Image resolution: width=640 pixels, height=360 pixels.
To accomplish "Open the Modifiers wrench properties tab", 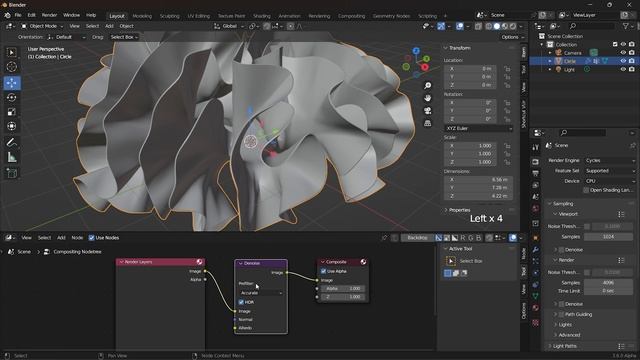I will point(536,249).
